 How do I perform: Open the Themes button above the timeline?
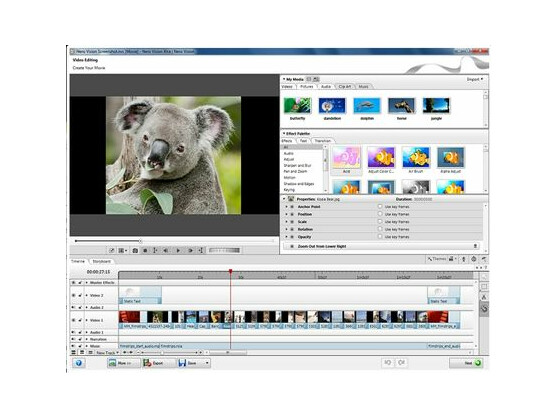[437, 259]
